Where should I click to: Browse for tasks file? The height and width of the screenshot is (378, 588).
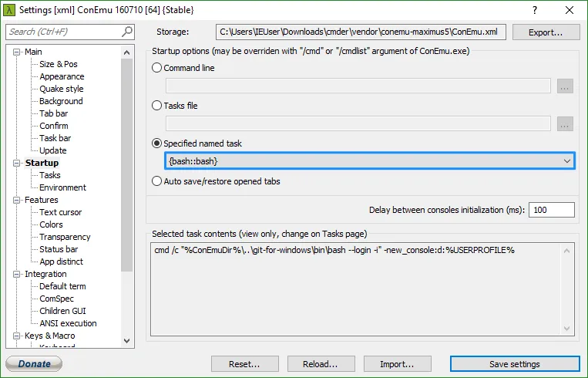(x=566, y=123)
